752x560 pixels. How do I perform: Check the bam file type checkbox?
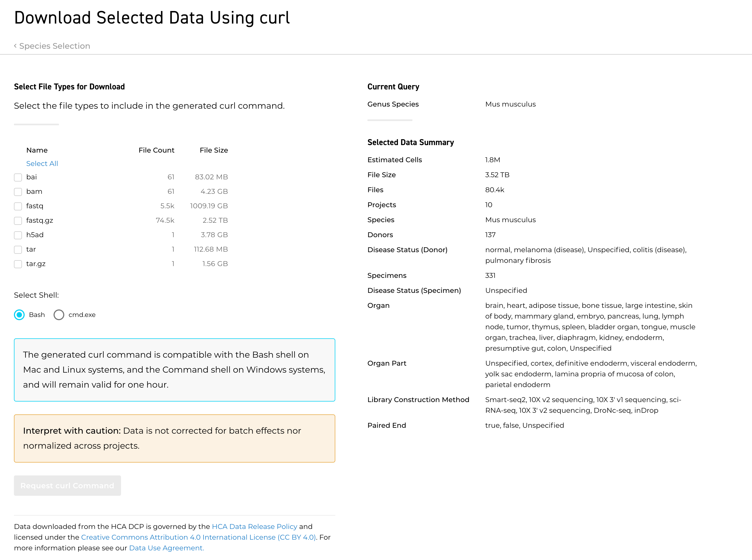coord(18,192)
